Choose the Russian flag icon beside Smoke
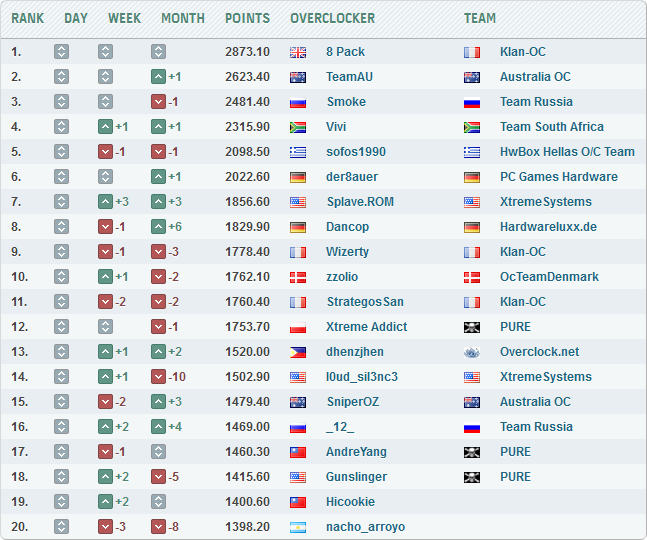The image size is (647, 540). coord(298,102)
